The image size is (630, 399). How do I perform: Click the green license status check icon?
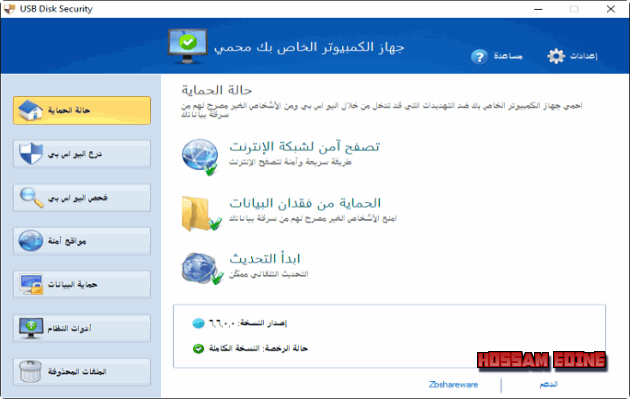(198, 348)
